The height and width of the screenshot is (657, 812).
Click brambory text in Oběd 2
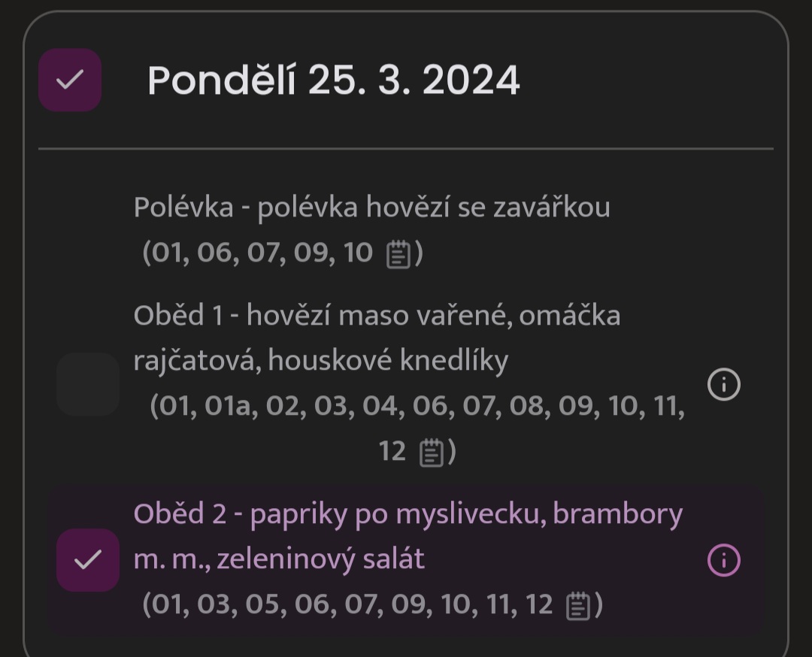point(618,515)
